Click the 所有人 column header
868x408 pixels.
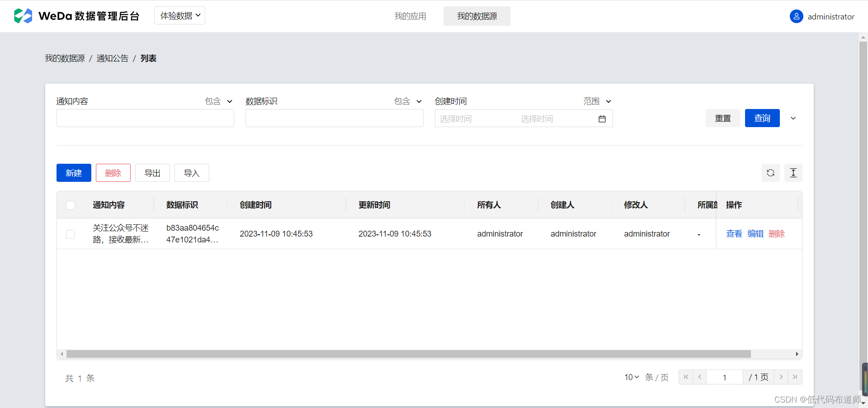pyautogui.click(x=489, y=205)
